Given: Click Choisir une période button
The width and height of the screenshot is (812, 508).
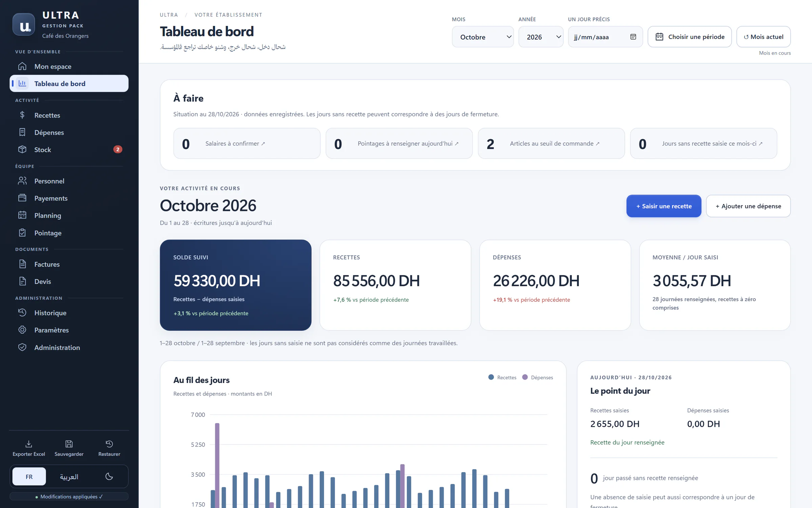Looking at the screenshot, I should pos(690,37).
